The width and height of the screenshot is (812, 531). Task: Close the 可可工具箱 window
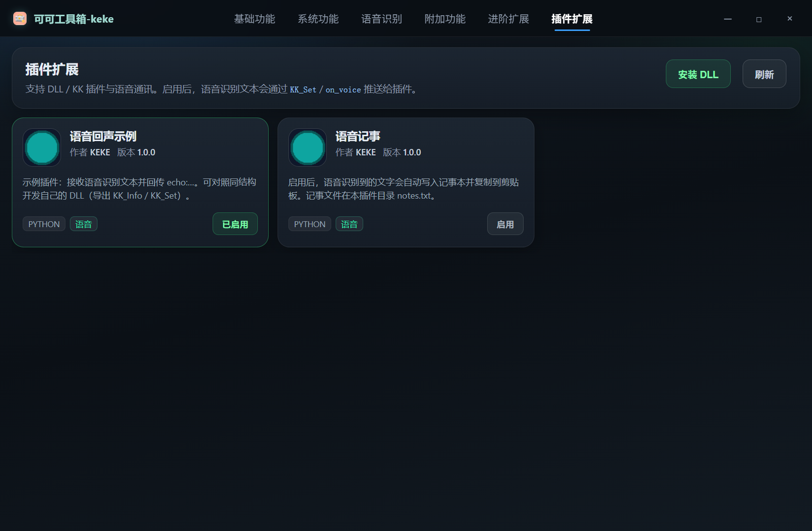tap(790, 19)
